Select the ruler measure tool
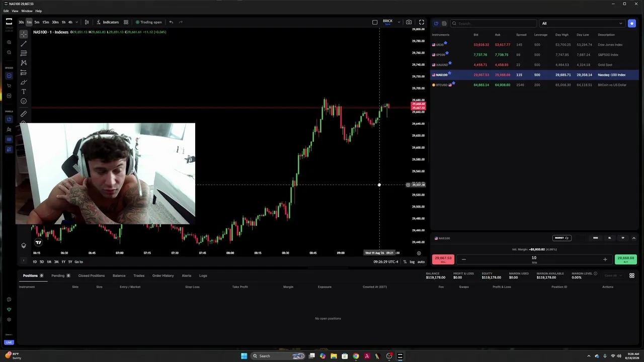 [x=24, y=114]
